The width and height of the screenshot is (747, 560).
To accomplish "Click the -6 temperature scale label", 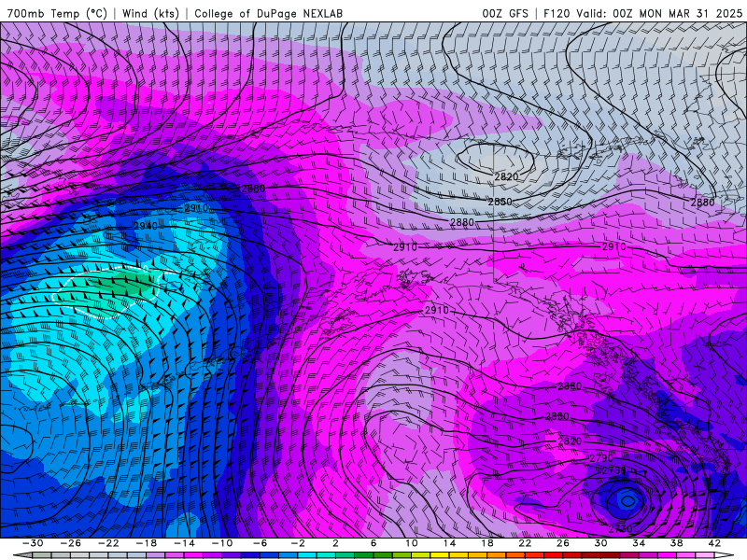I will coord(260,543).
